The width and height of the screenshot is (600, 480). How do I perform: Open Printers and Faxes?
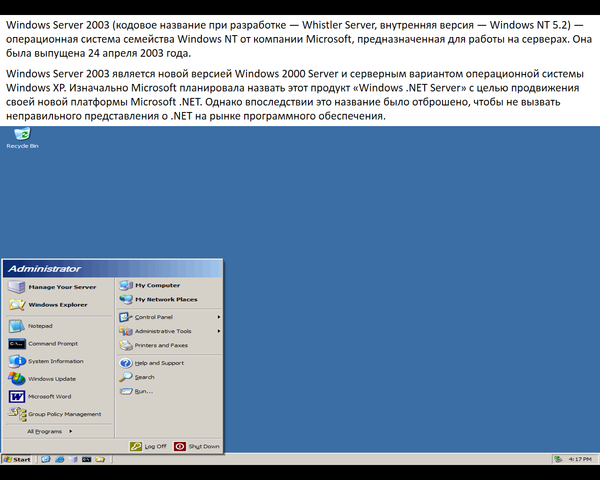click(160, 345)
